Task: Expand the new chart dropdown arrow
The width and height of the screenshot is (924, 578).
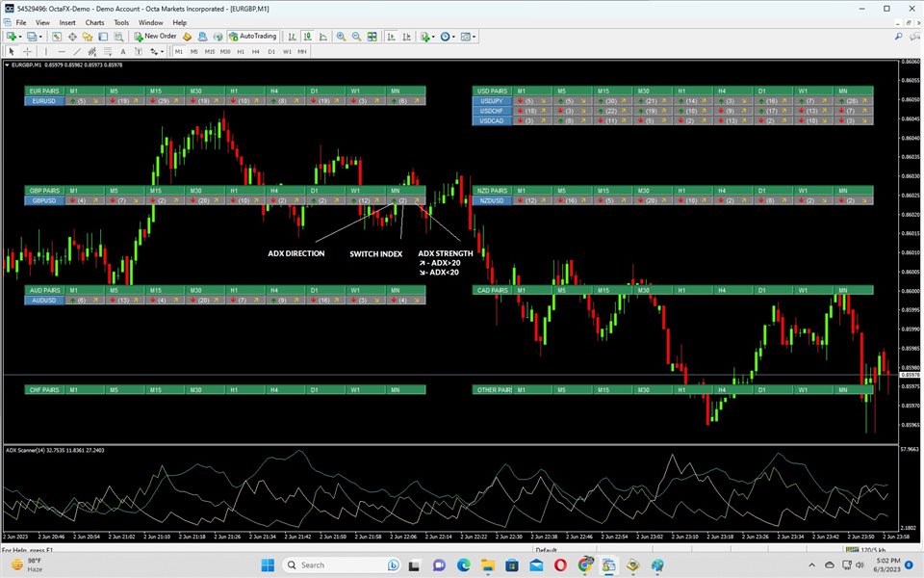Action: click(x=20, y=37)
